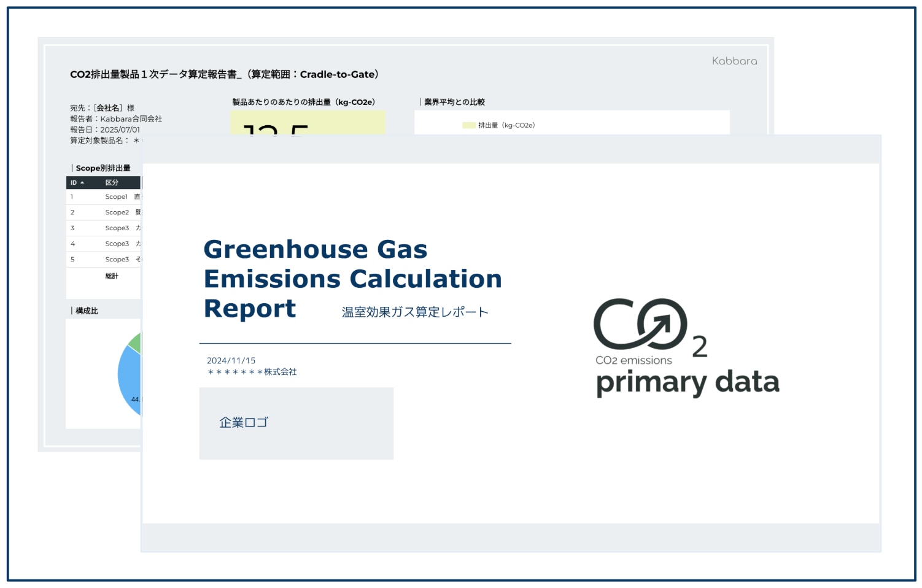Click the Greenhouse Gas Emissions Calculation Report title

(x=352, y=279)
